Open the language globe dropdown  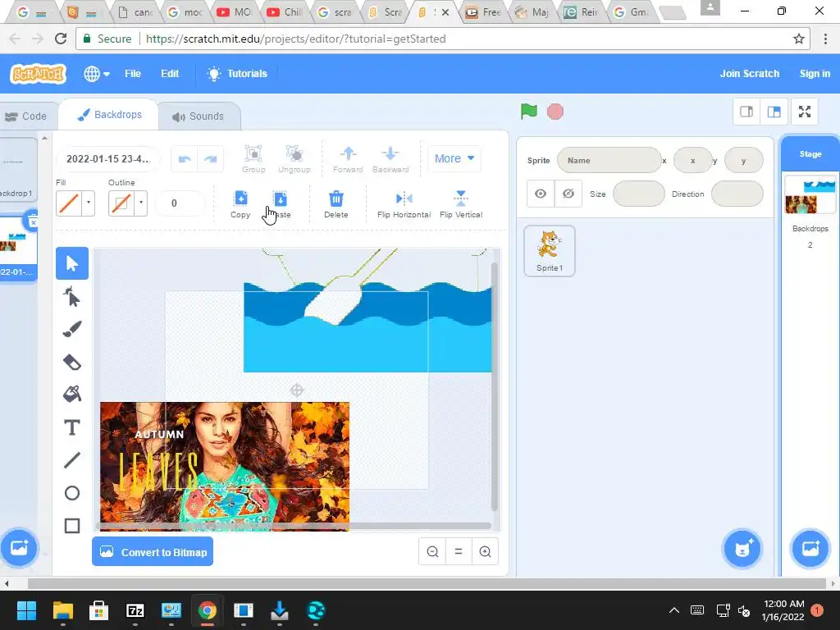point(97,74)
